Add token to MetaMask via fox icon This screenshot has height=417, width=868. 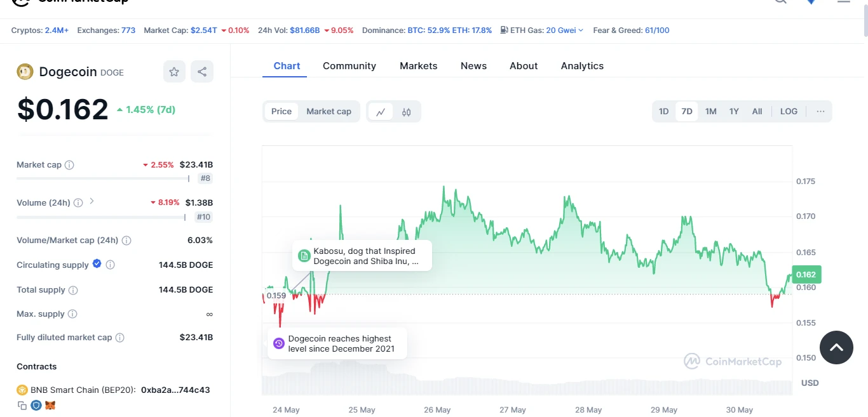point(50,405)
